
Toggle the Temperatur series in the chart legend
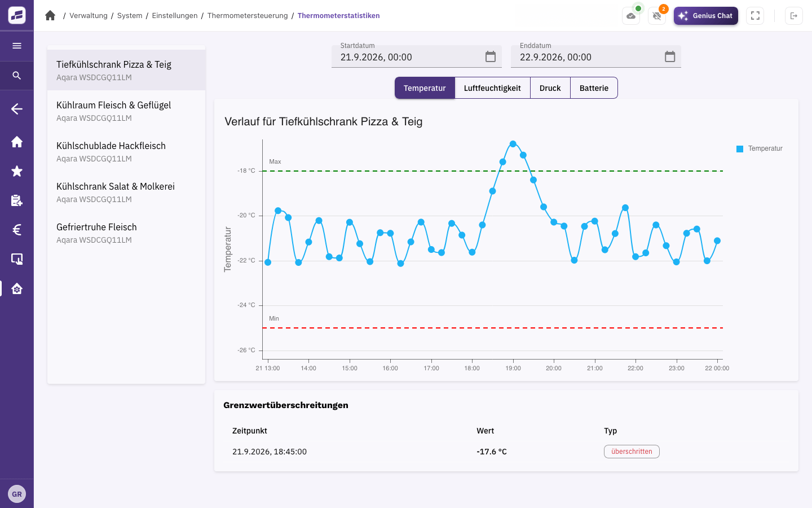point(760,148)
